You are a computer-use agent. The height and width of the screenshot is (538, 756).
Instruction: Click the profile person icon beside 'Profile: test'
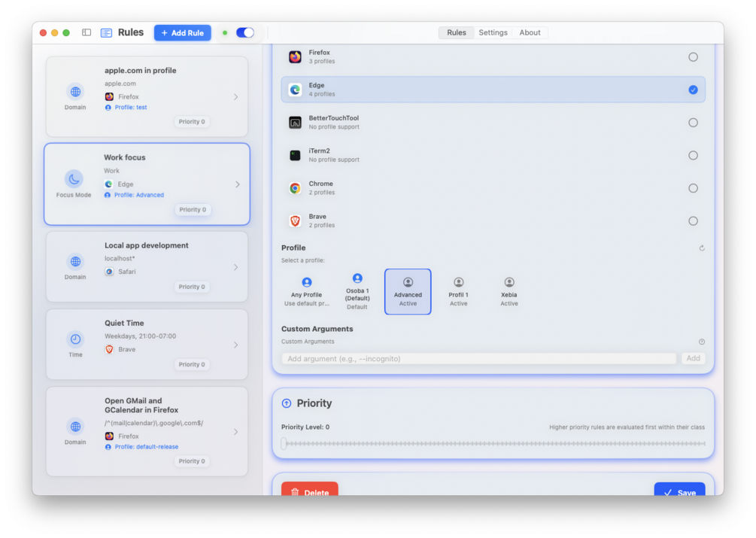pos(108,108)
